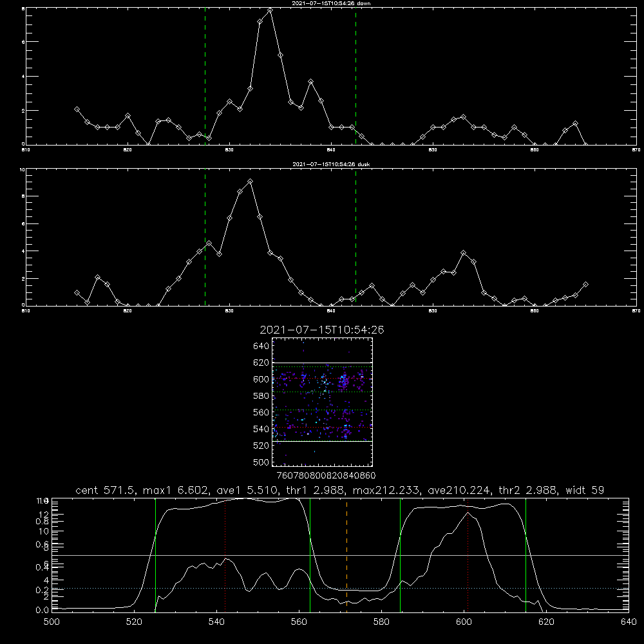Screen dimensions: 644x644
Task: Select solid green line near 584 in bottom plot
Action: pos(400,555)
